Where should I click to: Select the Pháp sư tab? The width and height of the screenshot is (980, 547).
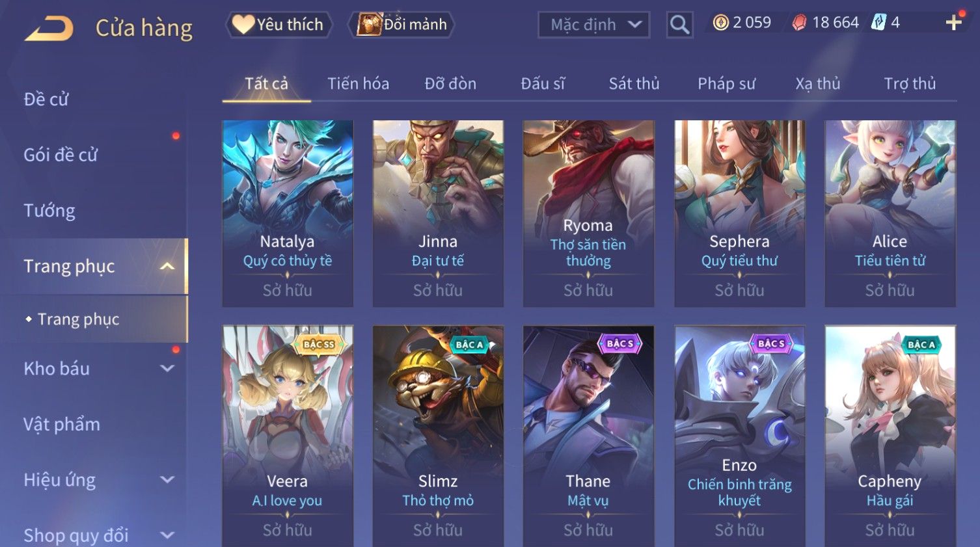coord(726,83)
